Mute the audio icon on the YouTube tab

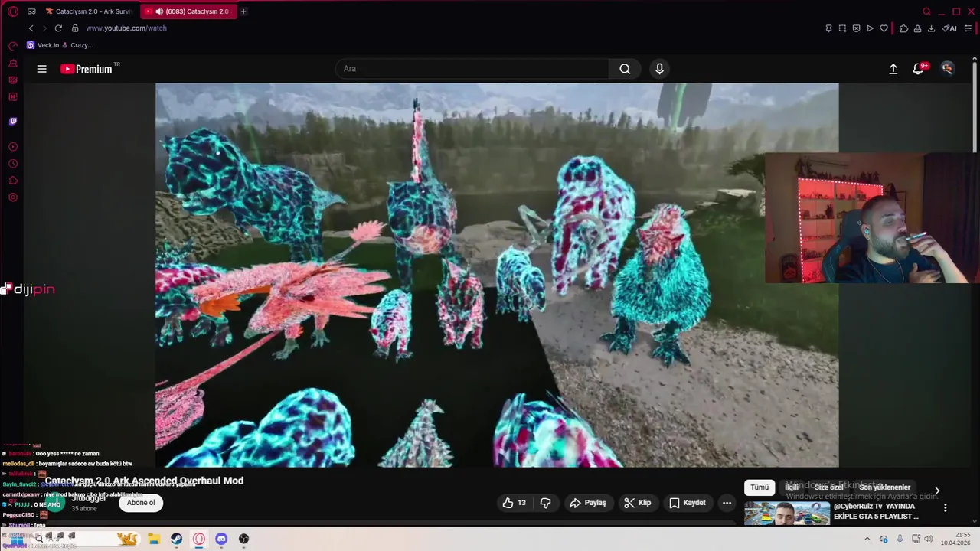(159, 11)
